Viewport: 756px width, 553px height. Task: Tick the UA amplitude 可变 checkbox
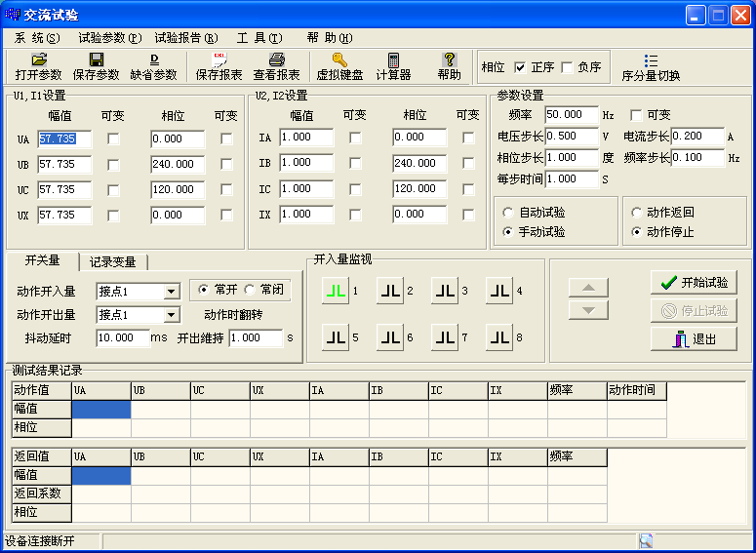coord(113,139)
